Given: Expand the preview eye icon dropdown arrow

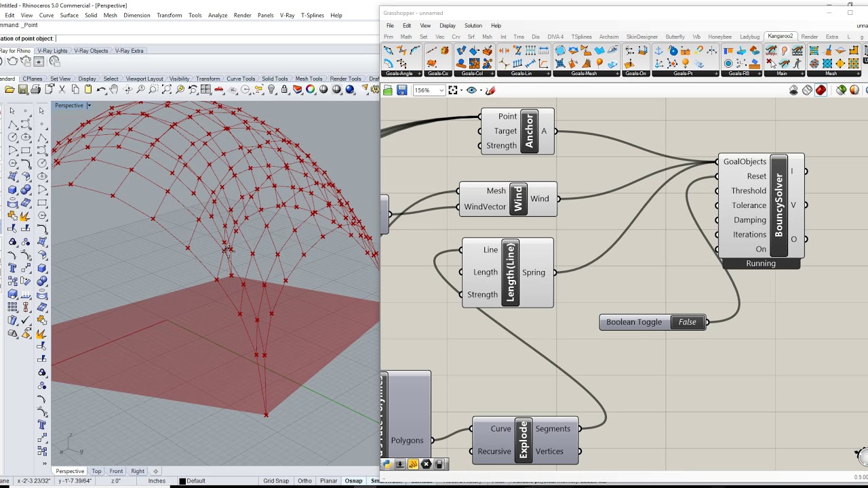Looking at the screenshot, I should click(480, 90).
